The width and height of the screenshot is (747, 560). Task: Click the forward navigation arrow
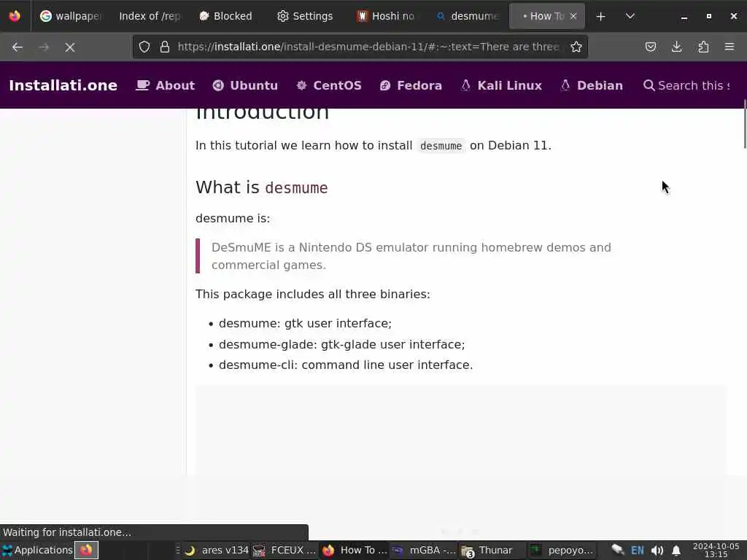pos(43,47)
